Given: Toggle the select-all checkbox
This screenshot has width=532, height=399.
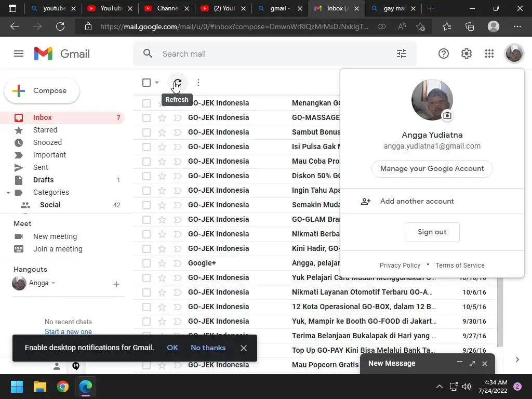Looking at the screenshot, I should tap(147, 83).
